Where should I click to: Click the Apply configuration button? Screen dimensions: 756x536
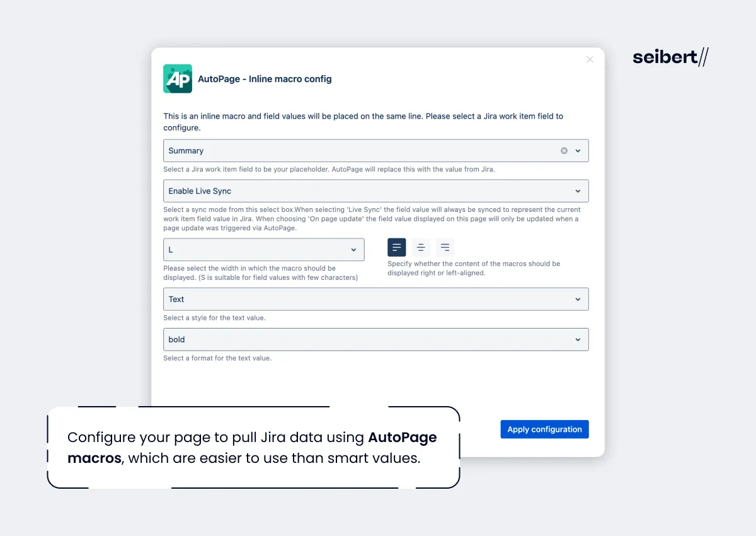tap(544, 429)
